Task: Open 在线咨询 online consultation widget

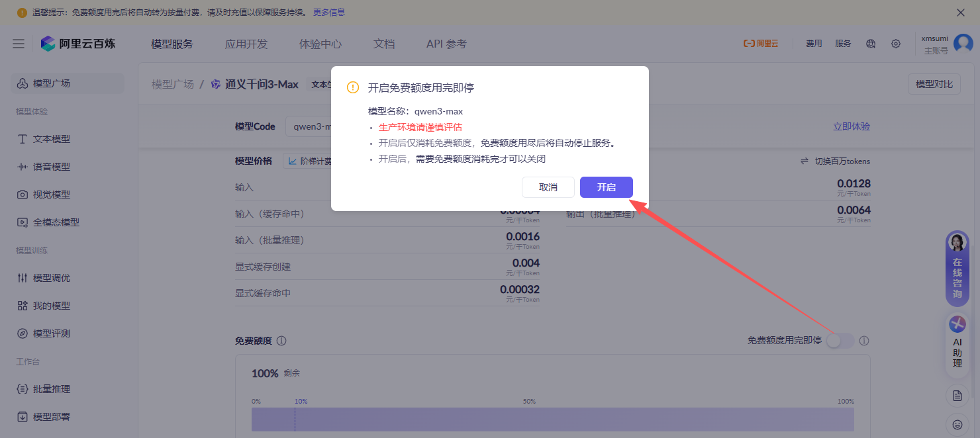Action: 957,269
